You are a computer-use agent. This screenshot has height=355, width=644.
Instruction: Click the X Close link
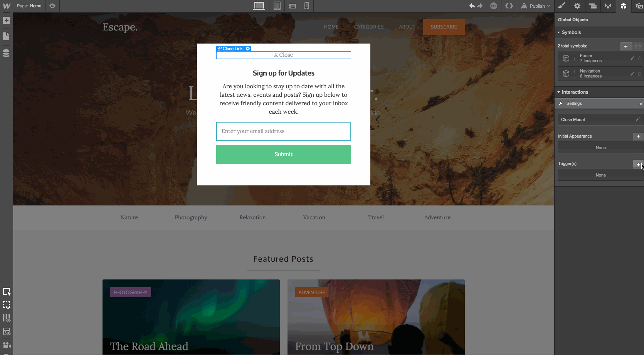284,55
